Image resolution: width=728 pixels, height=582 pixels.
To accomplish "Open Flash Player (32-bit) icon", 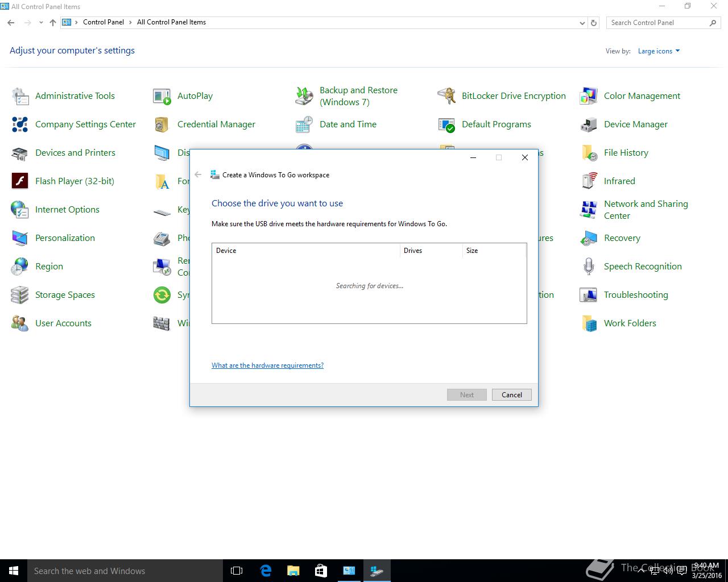I will [x=20, y=181].
